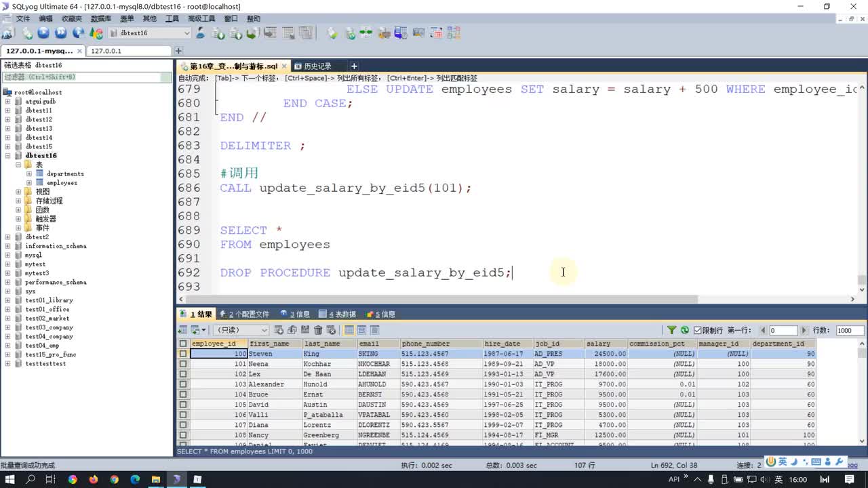This screenshot has width=868, height=488.
Task: Click the delete row trash icon
Action: (x=318, y=330)
